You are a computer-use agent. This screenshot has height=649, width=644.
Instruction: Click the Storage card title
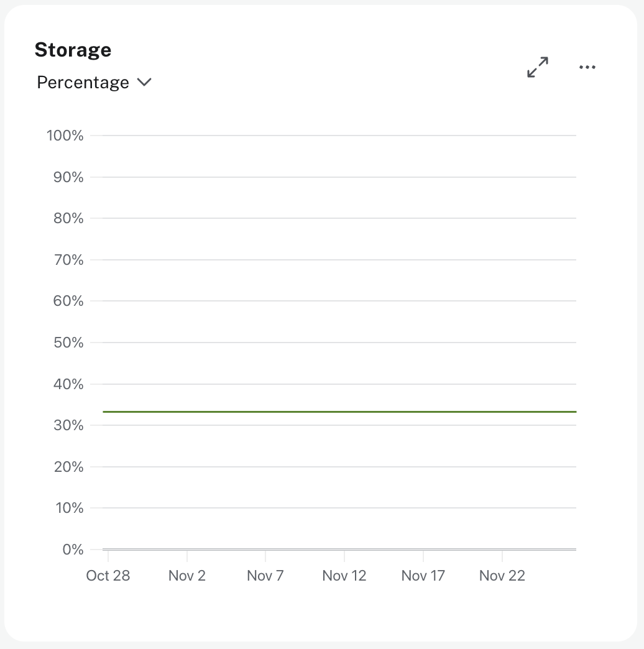pyautogui.click(x=73, y=50)
